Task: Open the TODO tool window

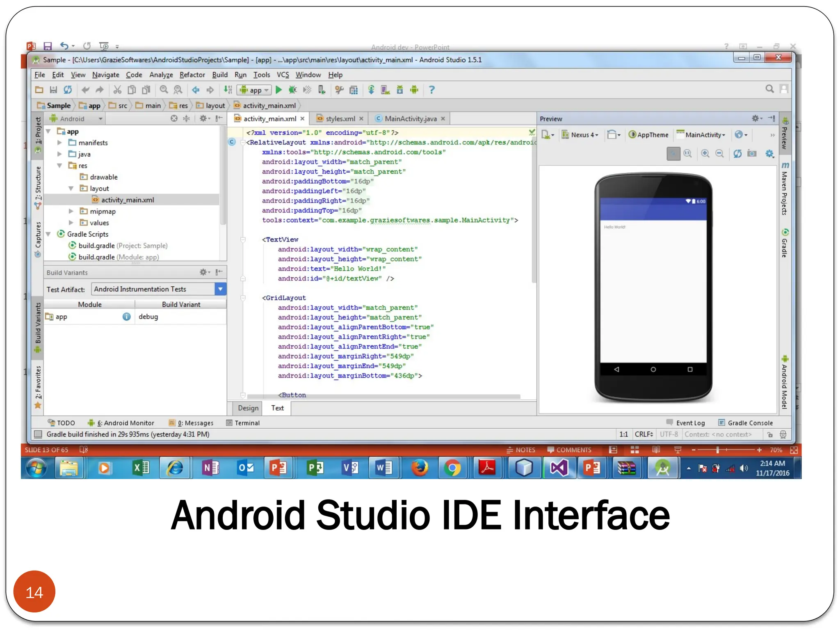Action: point(61,423)
